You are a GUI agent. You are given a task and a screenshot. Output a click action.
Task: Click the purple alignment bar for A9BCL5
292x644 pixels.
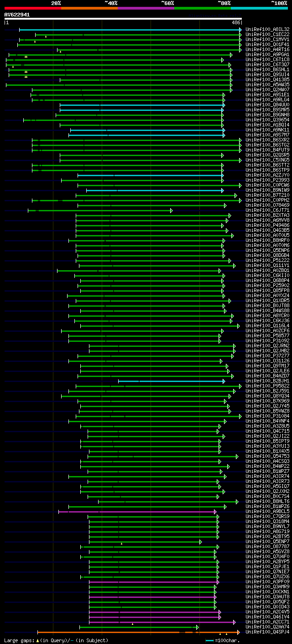[137, 512]
